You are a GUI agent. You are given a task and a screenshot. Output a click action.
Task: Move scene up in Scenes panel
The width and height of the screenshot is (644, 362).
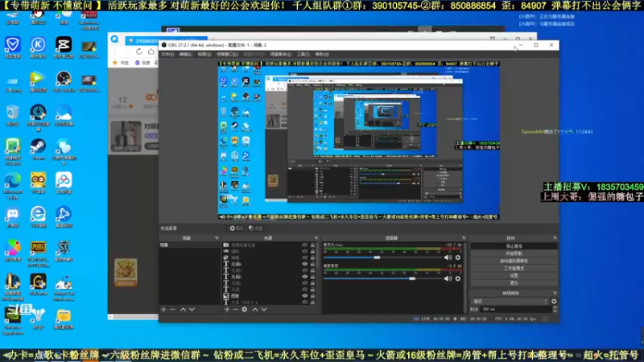point(183,310)
